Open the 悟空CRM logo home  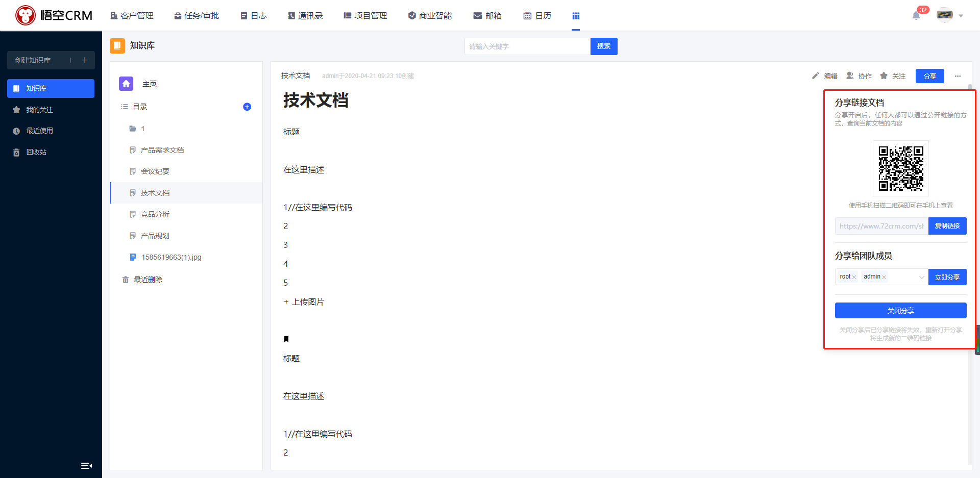pyautogui.click(x=54, y=15)
